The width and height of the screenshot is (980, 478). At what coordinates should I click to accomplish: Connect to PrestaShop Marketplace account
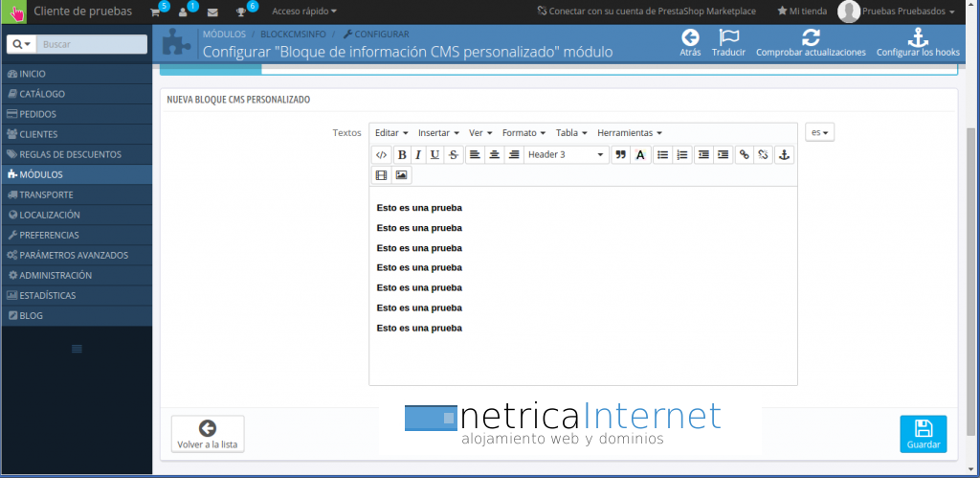[x=646, y=11]
